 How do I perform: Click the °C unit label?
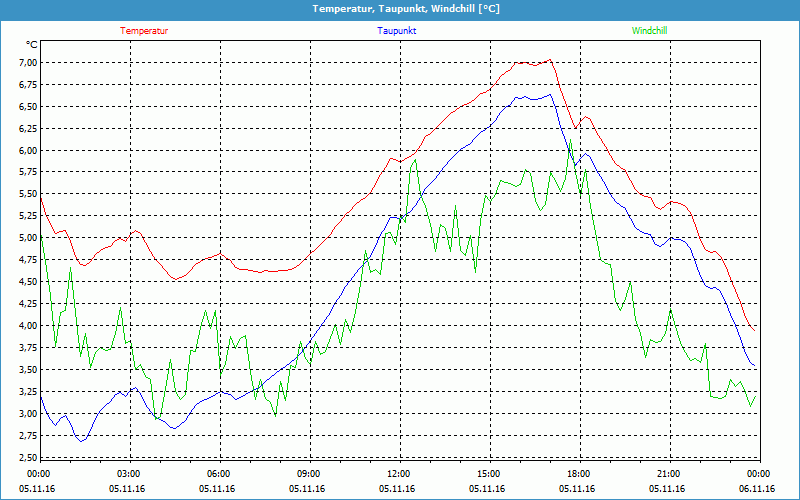(x=31, y=45)
